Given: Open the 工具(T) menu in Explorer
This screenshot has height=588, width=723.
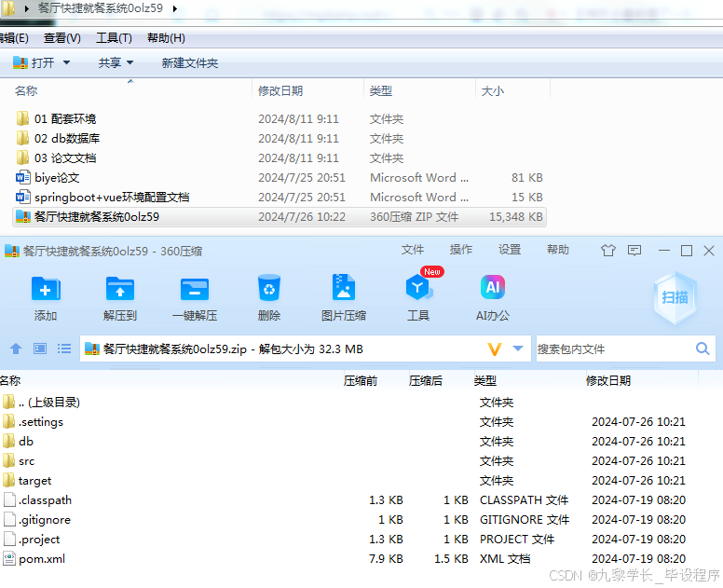Looking at the screenshot, I should [x=114, y=38].
